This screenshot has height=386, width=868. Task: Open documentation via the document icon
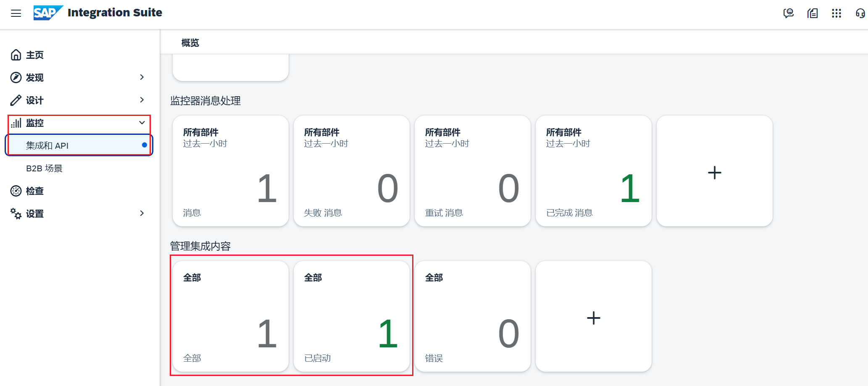pyautogui.click(x=813, y=13)
